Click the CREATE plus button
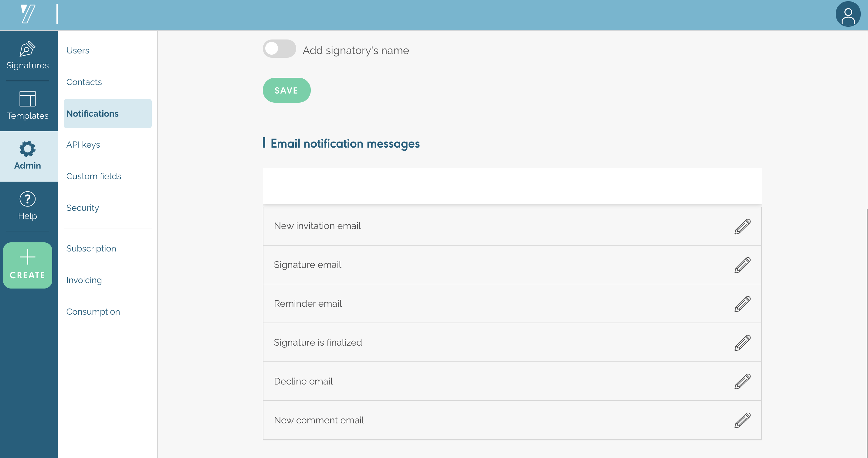The width and height of the screenshot is (868, 458). tap(27, 265)
